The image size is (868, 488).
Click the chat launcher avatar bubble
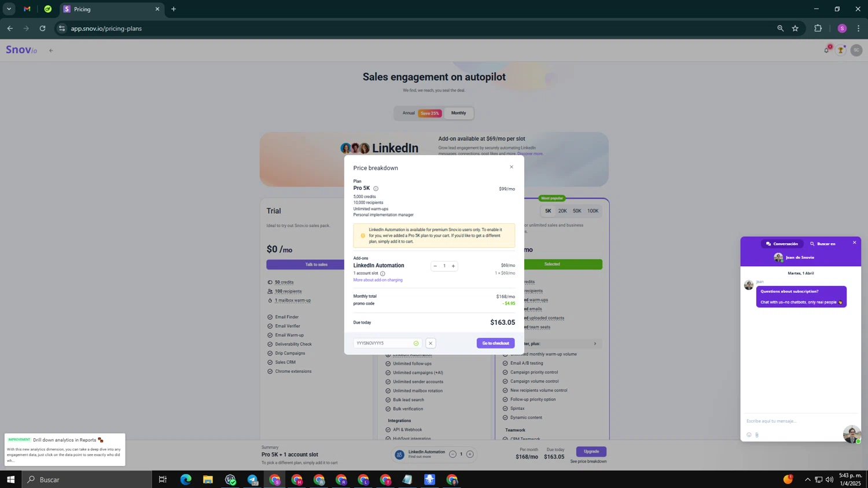852,434
